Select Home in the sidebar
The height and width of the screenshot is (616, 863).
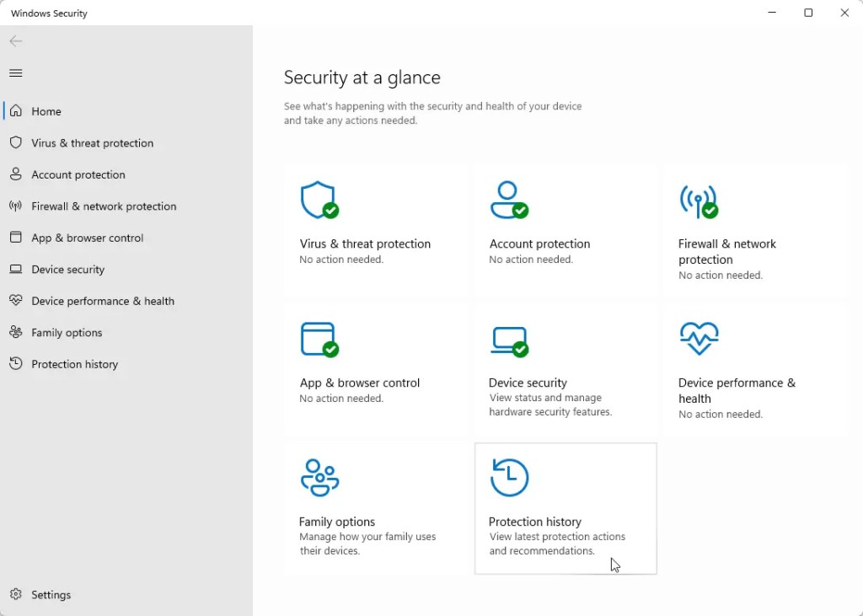click(x=46, y=111)
